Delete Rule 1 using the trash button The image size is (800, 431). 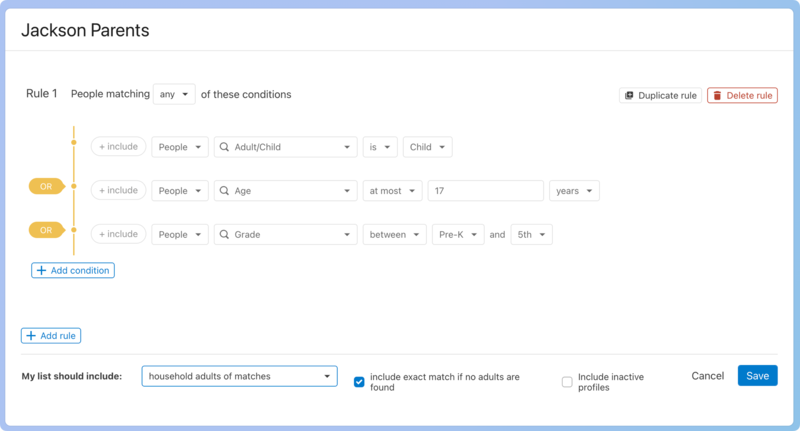(x=742, y=95)
